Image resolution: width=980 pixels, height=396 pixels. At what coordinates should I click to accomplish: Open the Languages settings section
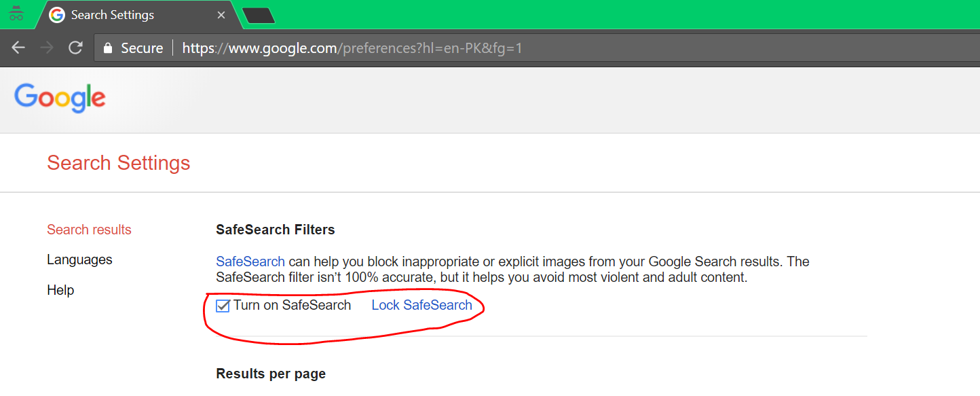pos(79,259)
